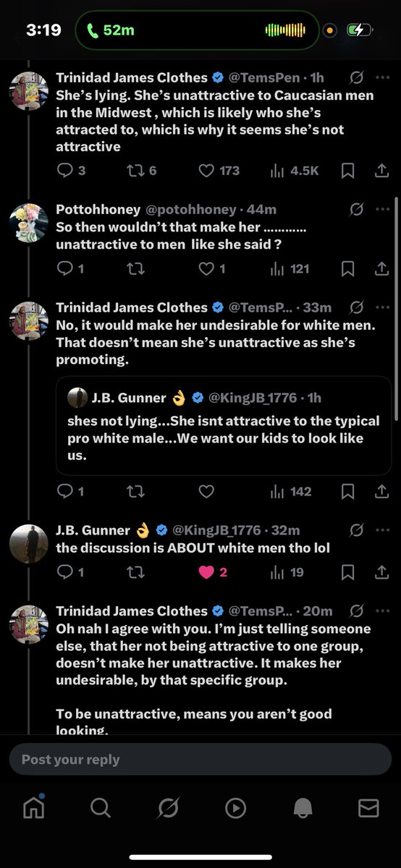The height and width of the screenshot is (868, 401).
Task: Bookmark Pottohhoney's reply
Action: [347, 269]
